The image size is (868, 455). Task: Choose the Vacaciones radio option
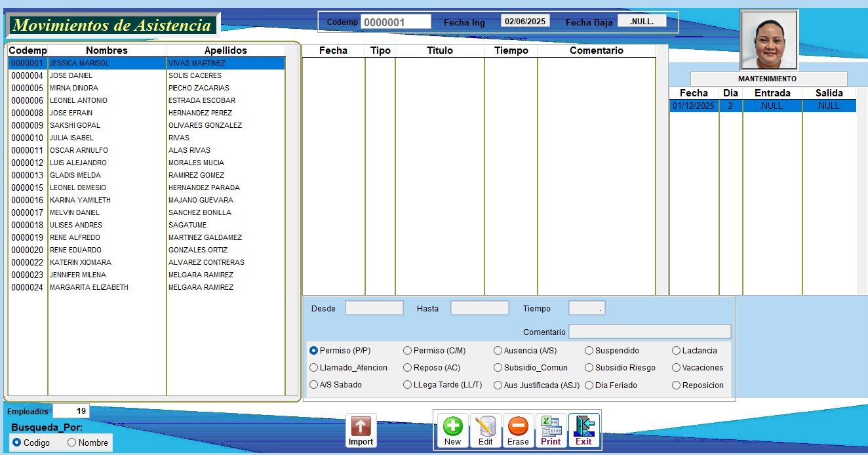tap(677, 368)
